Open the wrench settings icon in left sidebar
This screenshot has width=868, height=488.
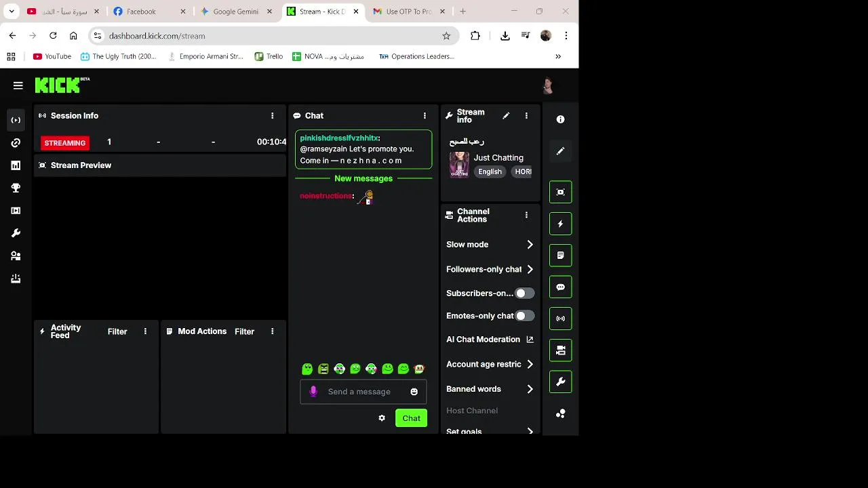16,233
